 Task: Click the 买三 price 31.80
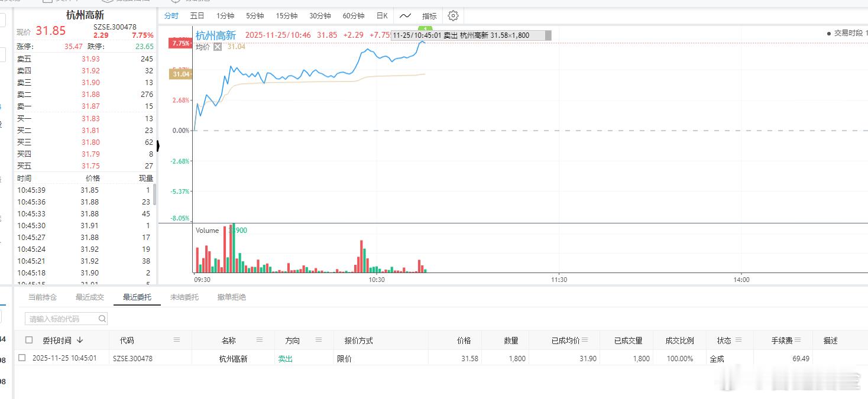90,142
